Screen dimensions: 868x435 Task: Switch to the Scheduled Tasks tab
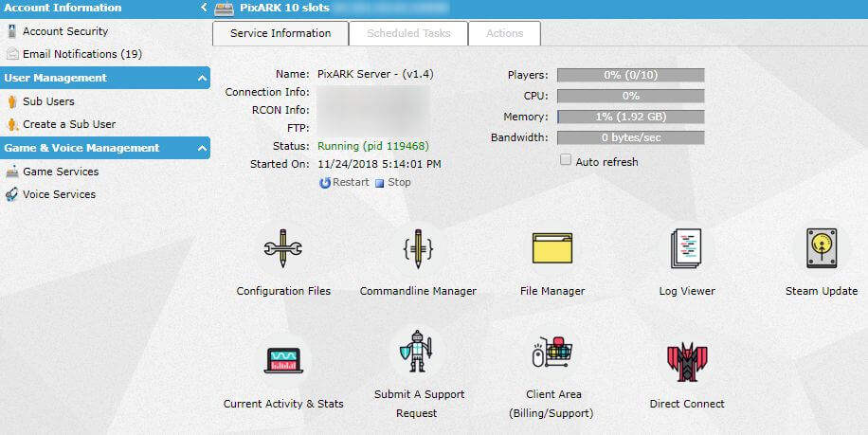click(408, 33)
